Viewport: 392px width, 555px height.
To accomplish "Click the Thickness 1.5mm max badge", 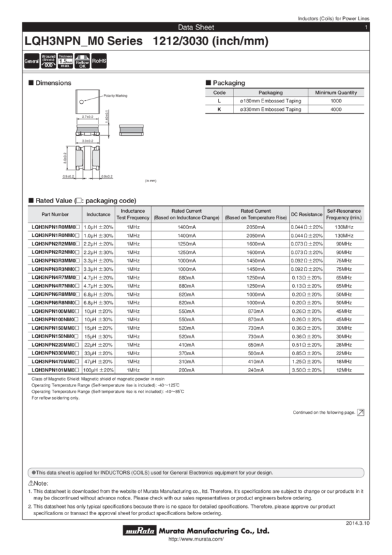I will [x=65, y=61].
